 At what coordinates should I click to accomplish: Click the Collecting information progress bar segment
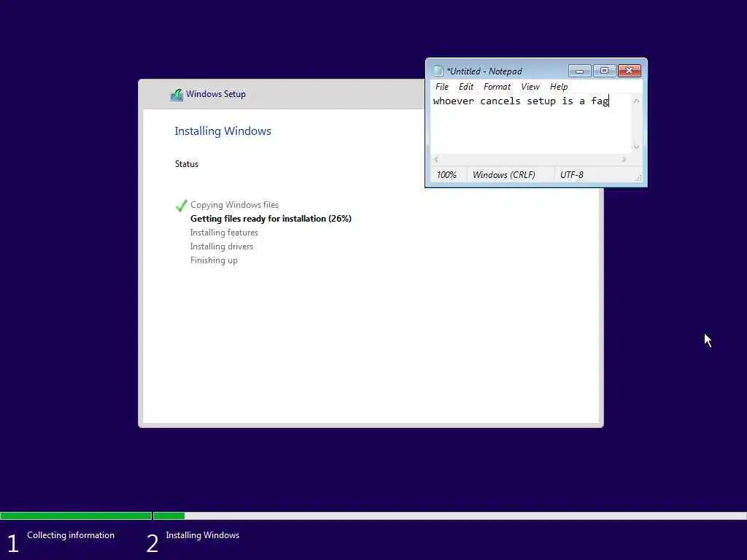[76, 516]
